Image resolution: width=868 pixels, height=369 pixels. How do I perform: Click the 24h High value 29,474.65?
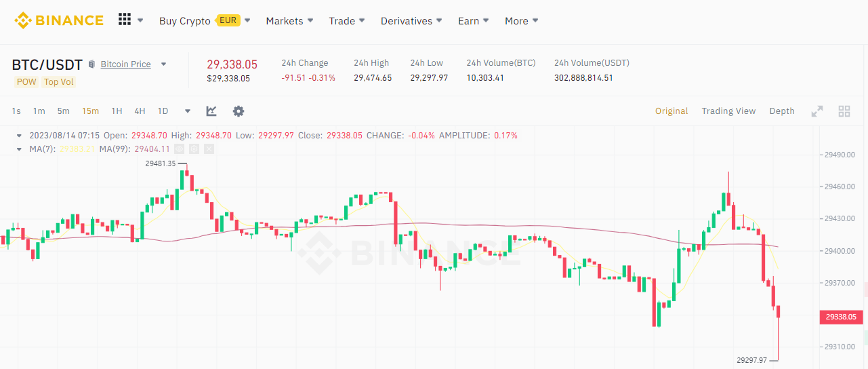click(373, 78)
